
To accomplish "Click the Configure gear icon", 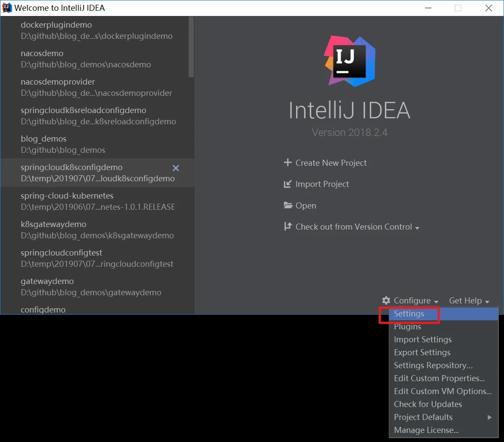I will pos(386,300).
